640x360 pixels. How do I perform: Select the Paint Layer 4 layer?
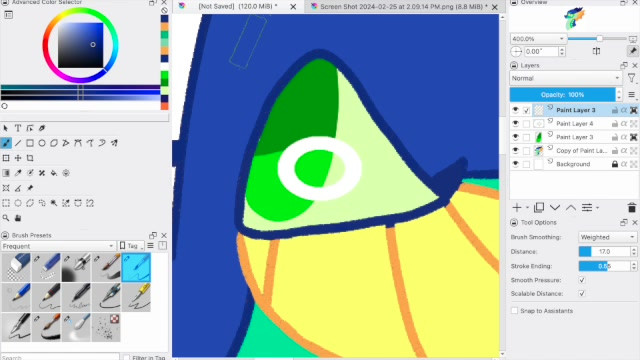tap(576, 124)
